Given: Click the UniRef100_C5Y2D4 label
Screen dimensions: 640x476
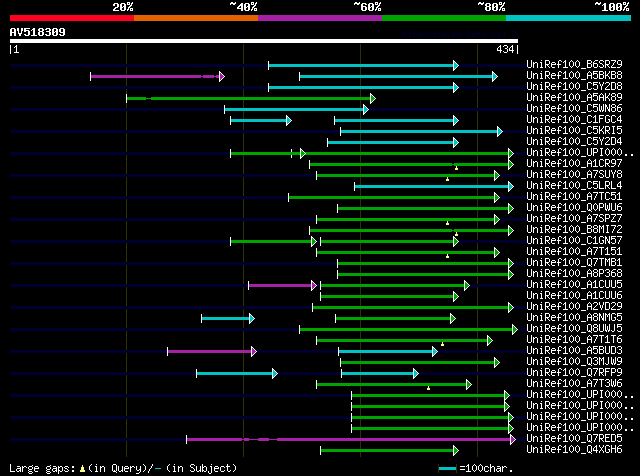Looking at the screenshot, I should pyautogui.click(x=574, y=141).
